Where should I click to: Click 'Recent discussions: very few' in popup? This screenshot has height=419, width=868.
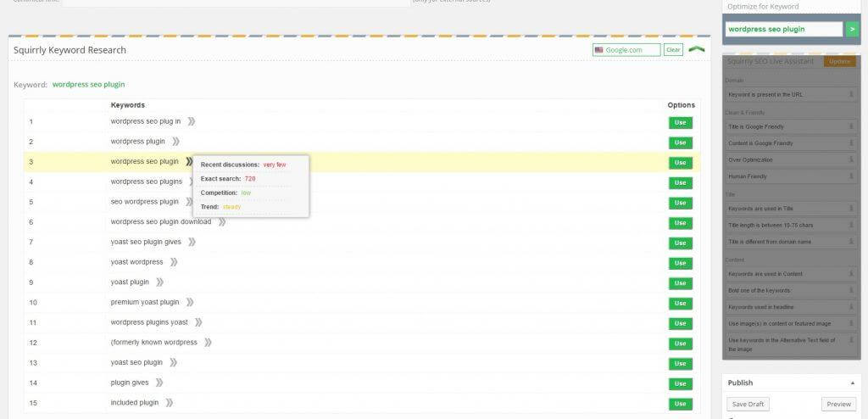click(x=243, y=165)
